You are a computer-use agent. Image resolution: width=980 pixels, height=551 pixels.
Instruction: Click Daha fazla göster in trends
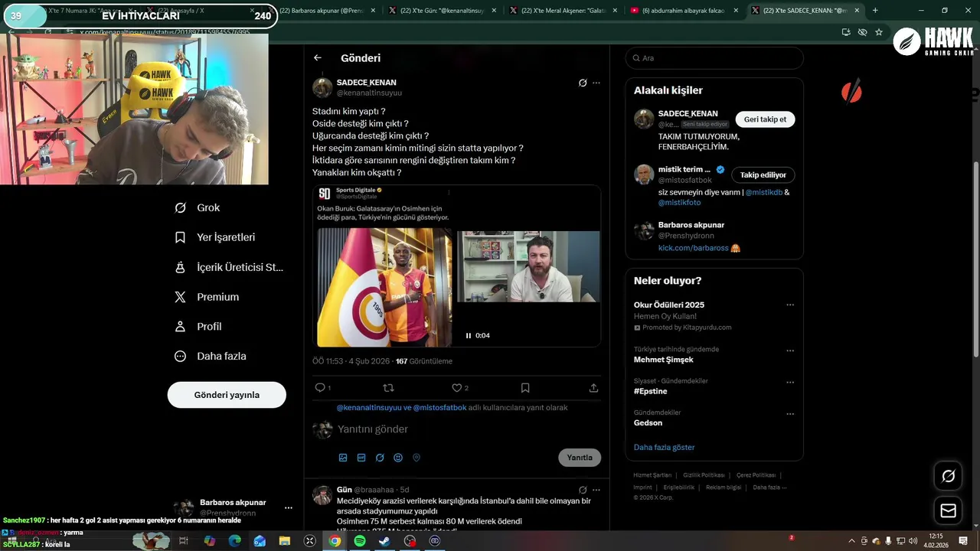665,447
